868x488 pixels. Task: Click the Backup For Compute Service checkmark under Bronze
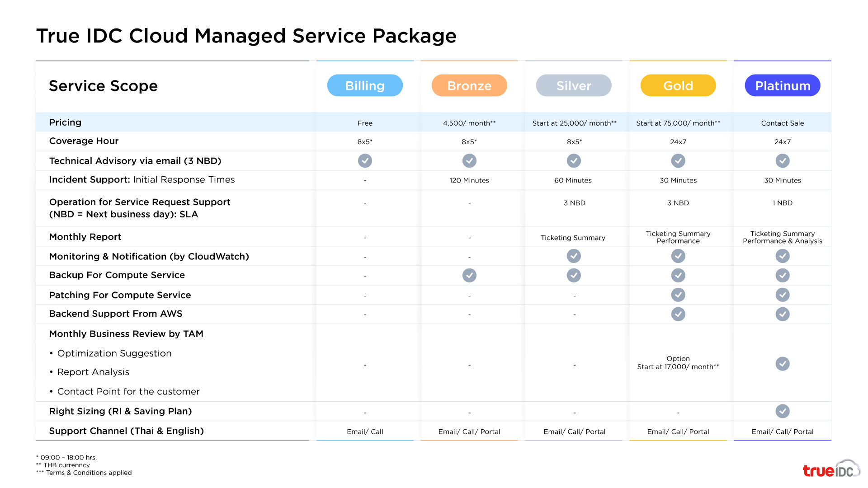(469, 275)
